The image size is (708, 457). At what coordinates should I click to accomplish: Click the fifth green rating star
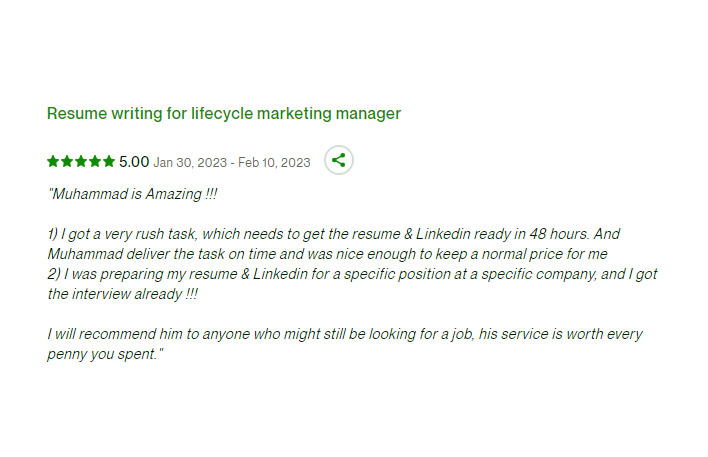(109, 161)
